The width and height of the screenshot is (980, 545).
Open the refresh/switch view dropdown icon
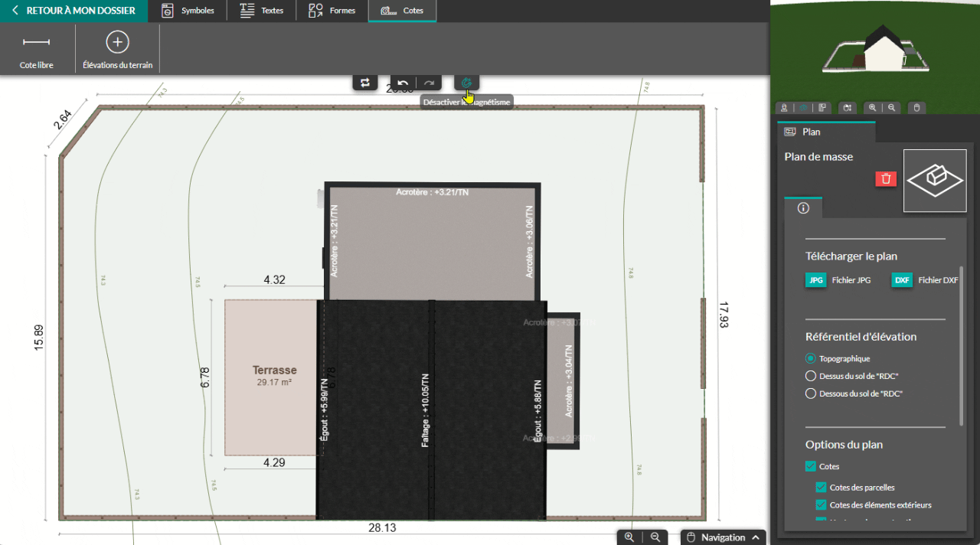click(364, 82)
